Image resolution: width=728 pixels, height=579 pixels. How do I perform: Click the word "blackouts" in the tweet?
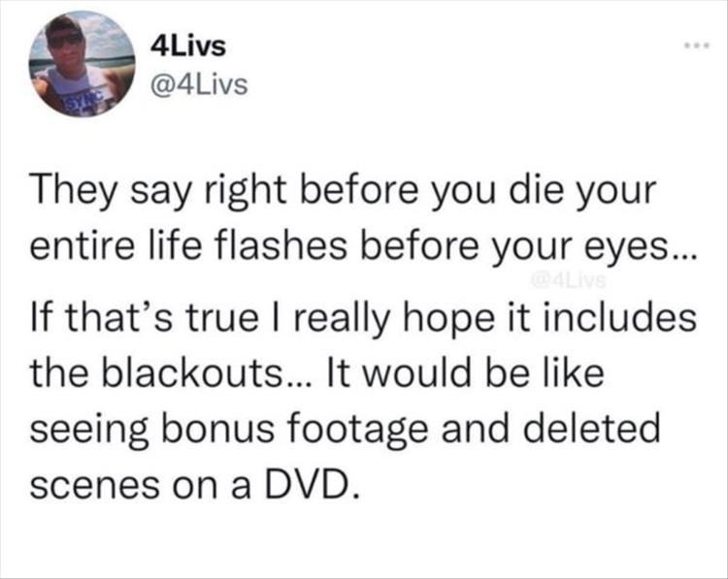click(191, 373)
